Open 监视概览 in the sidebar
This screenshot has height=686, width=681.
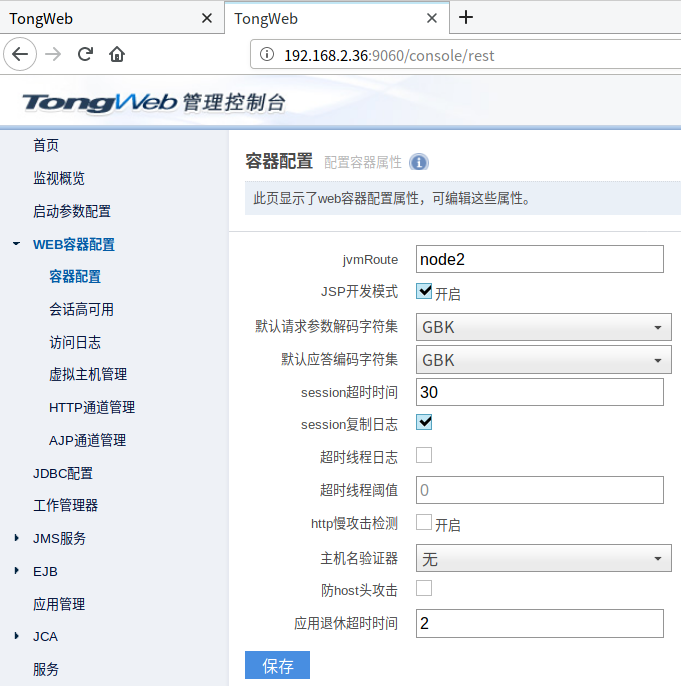click(59, 178)
